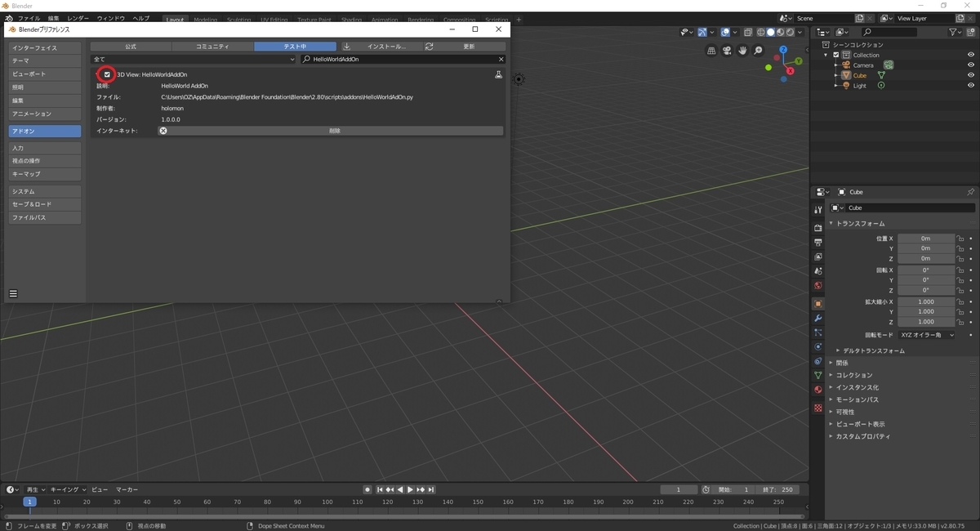
Task: Select wireframe viewport shading
Action: click(x=760, y=33)
